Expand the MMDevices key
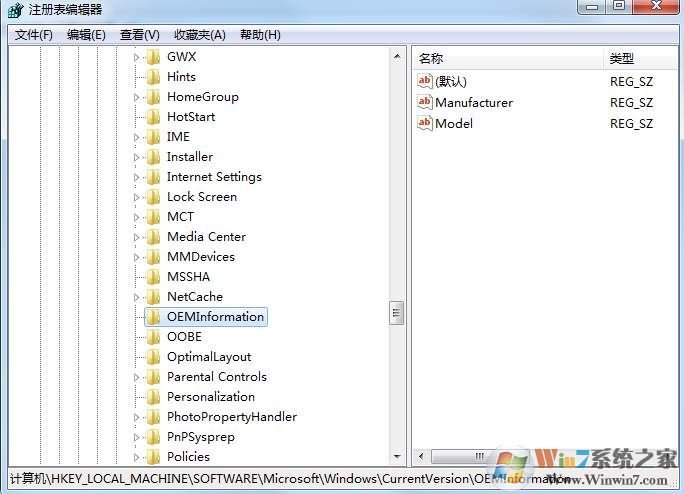684x494 pixels. (137, 257)
